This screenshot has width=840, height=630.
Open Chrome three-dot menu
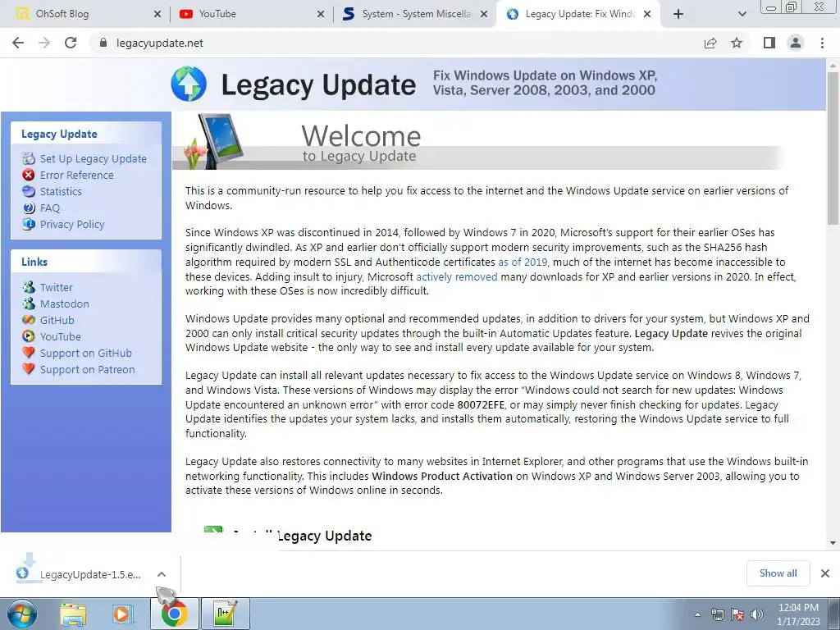(x=822, y=43)
